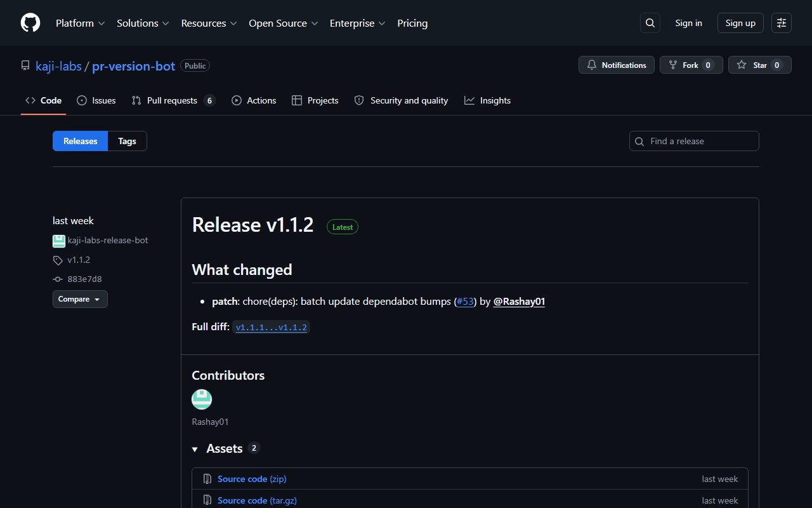Click the Notifications button

tap(617, 65)
